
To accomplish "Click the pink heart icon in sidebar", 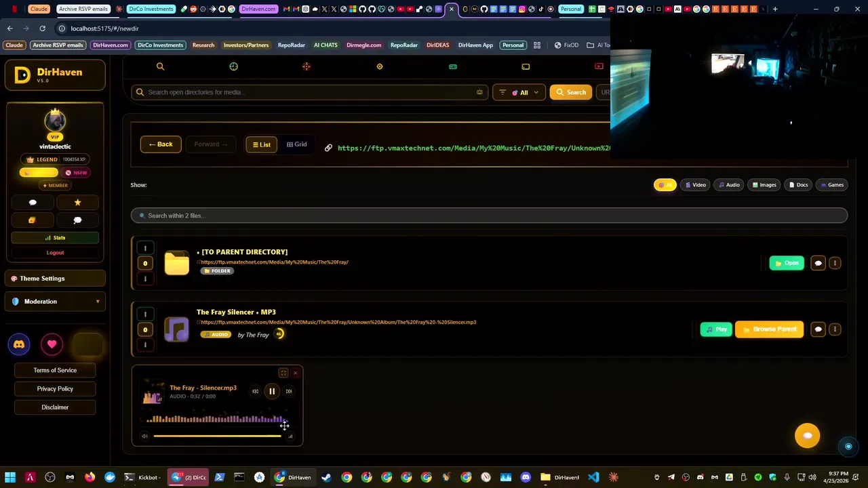I will pos(52,344).
